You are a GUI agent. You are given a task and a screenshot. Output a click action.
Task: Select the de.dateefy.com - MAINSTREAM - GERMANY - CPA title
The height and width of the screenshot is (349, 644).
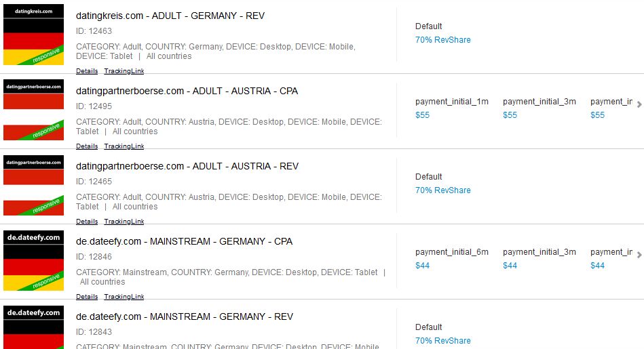[x=184, y=241]
